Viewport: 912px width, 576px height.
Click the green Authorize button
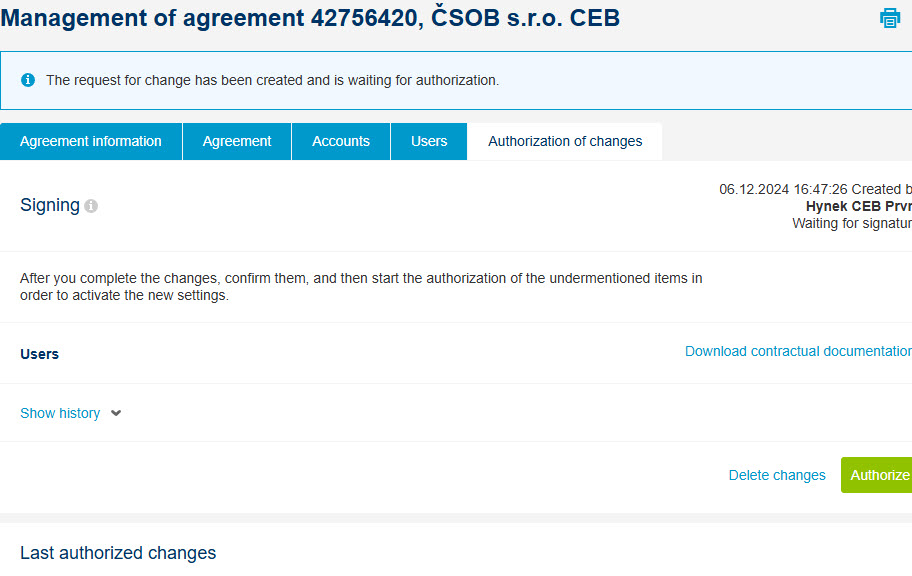877,475
